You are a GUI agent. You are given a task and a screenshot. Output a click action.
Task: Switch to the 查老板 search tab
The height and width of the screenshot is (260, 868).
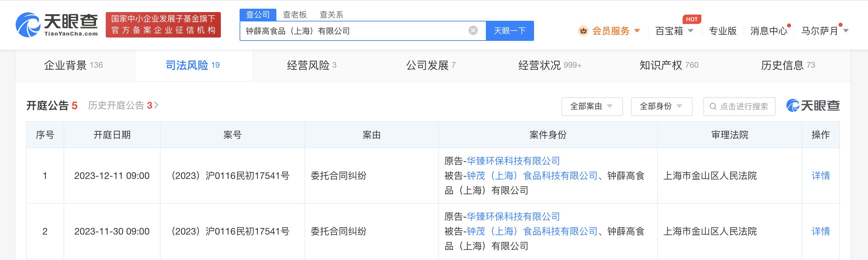294,15
